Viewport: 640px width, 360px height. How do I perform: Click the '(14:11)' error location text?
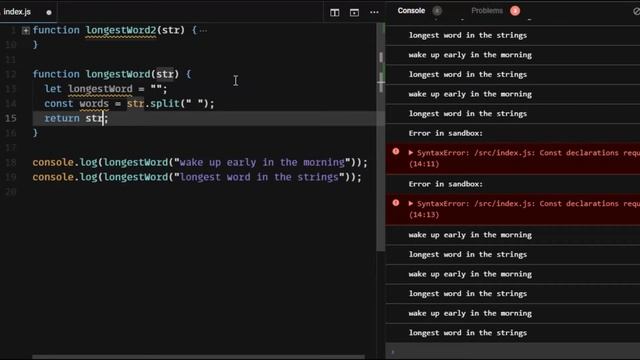[x=424, y=164]
